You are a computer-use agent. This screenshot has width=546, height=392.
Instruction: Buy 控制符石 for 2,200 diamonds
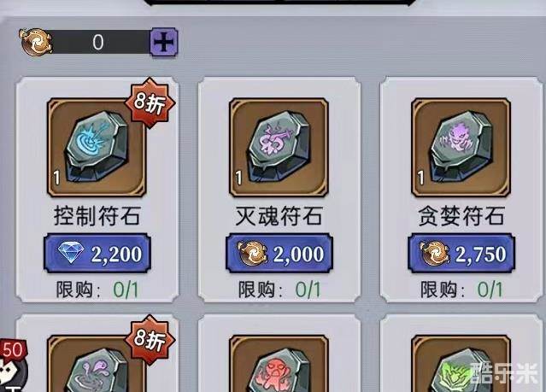(97, 253)
